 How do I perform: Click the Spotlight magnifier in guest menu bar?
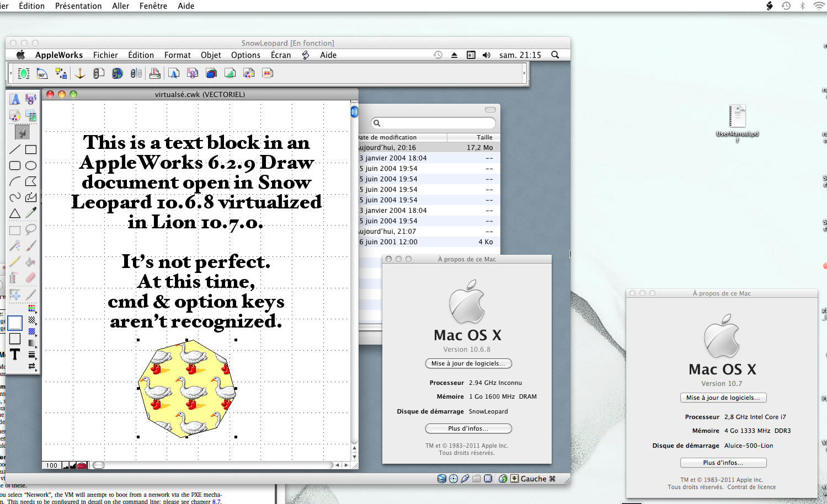point(555,55)
